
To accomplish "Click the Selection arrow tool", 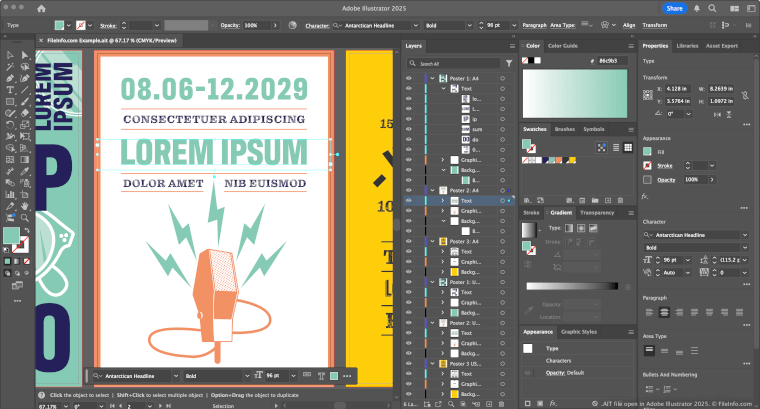I will (10, 54).
